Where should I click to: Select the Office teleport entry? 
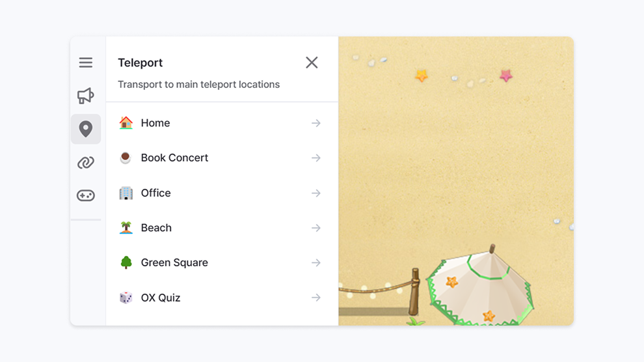222,193
